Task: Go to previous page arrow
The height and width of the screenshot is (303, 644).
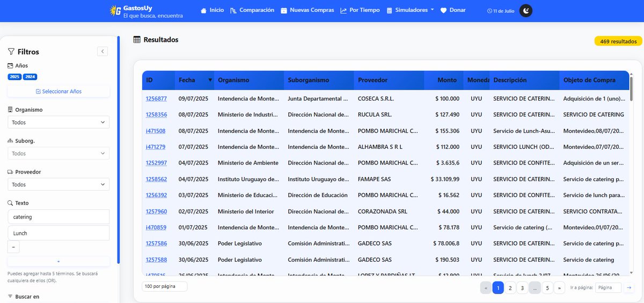Action: point(486,287)
